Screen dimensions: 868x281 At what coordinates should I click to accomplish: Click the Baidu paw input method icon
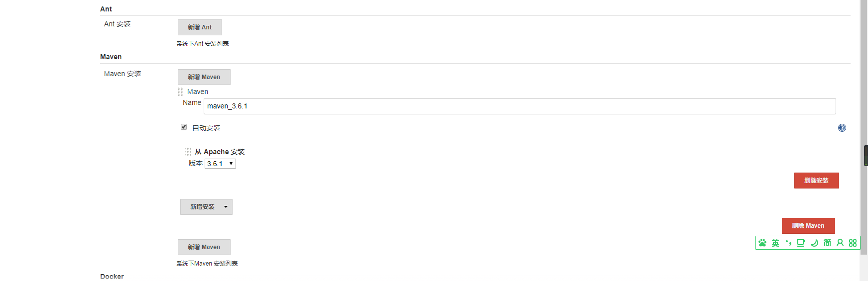click(762, 243)
